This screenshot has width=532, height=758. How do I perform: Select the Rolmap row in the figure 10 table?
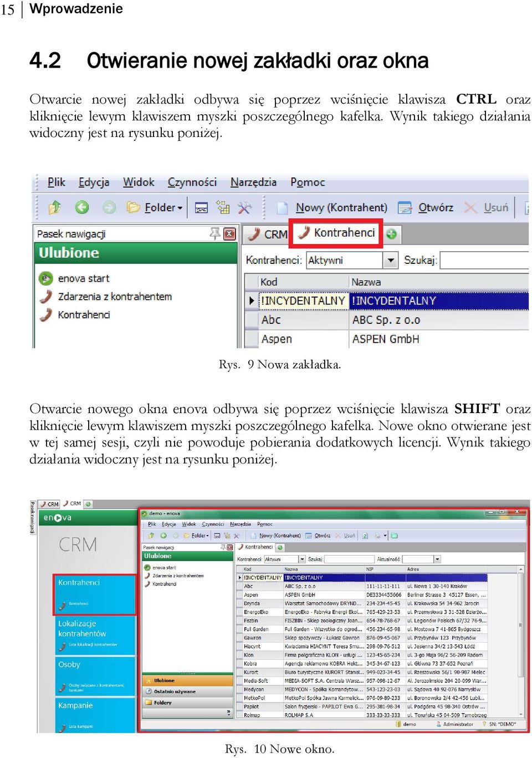pyautogui.click(x=363, y=715)
